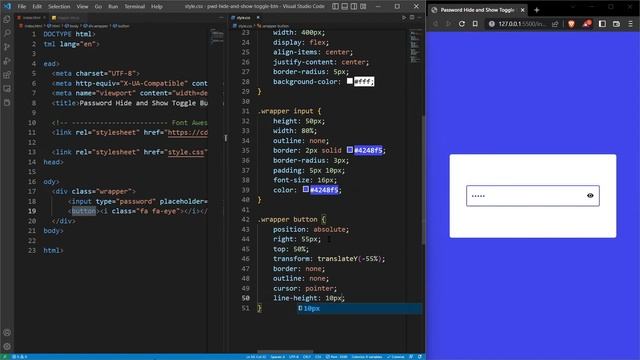
Task: Click the HTML editor minimap
Action: point(217,37)
